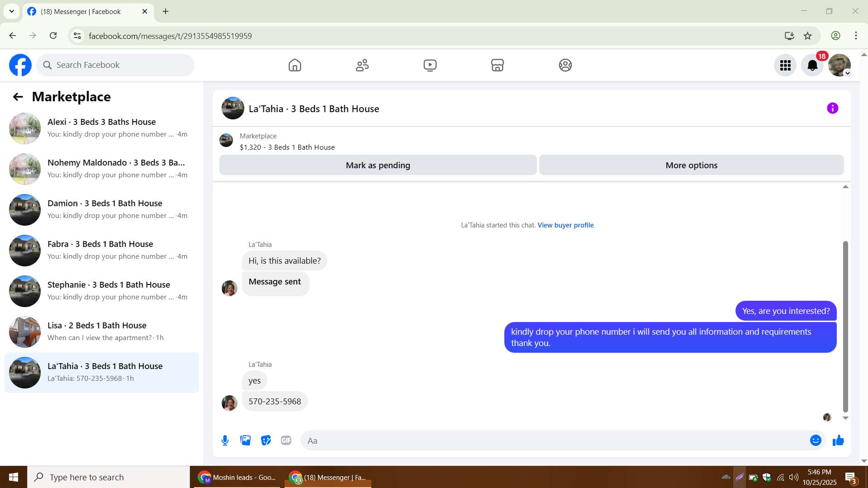
Task: Open the Windows Start menu
Action: pyautogui.click(x=14, y=477)
